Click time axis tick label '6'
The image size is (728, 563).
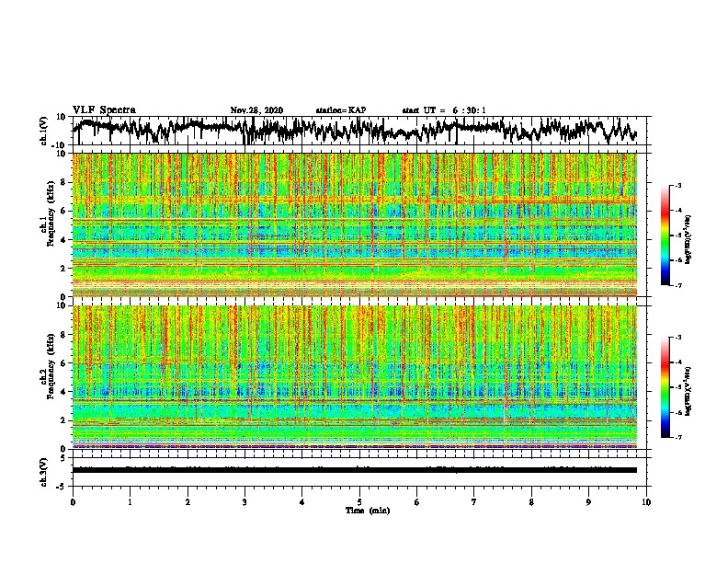(417, 502)
